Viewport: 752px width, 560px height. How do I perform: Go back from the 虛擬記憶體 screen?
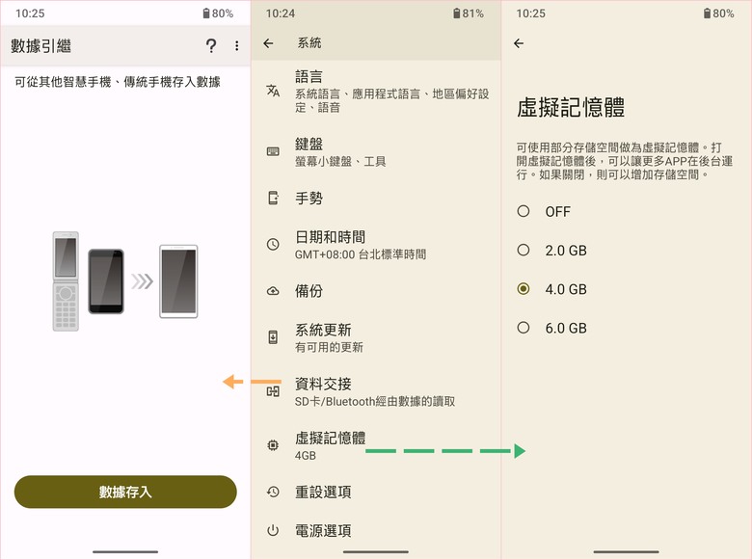coord(519,43)
